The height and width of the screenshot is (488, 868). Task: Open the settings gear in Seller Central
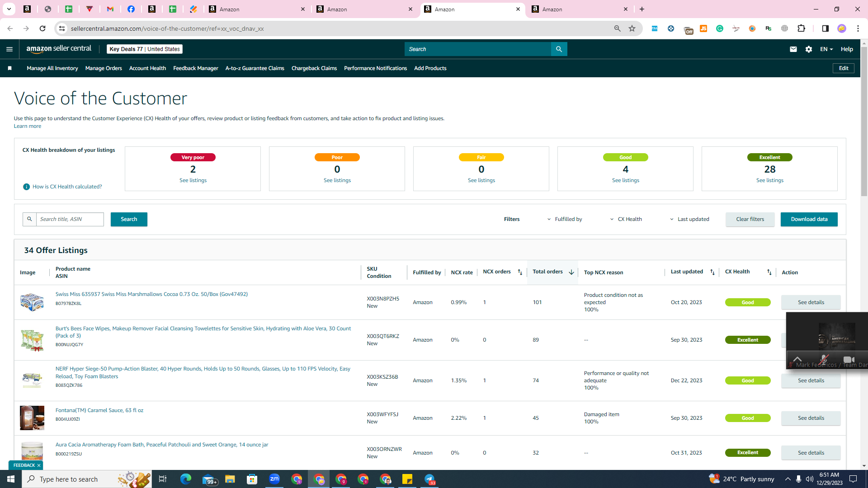point(809,49)
